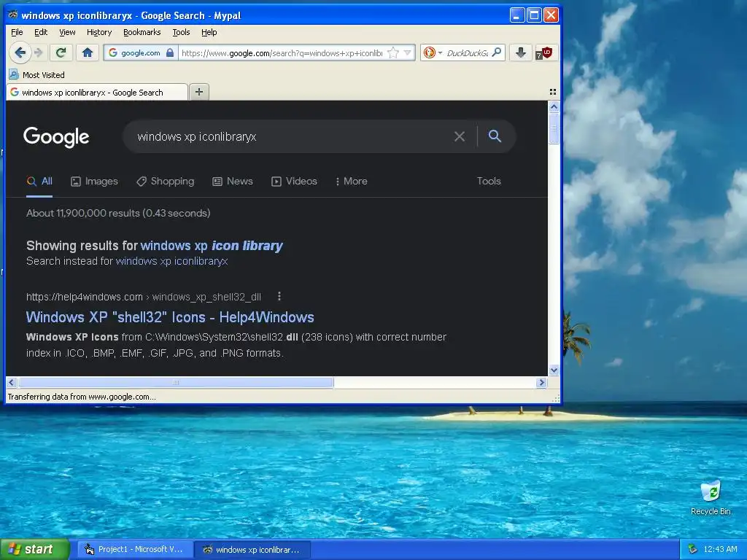Open result options three-dot menu
The width and height of the screenshot is (747, 560).
[279, 297]
